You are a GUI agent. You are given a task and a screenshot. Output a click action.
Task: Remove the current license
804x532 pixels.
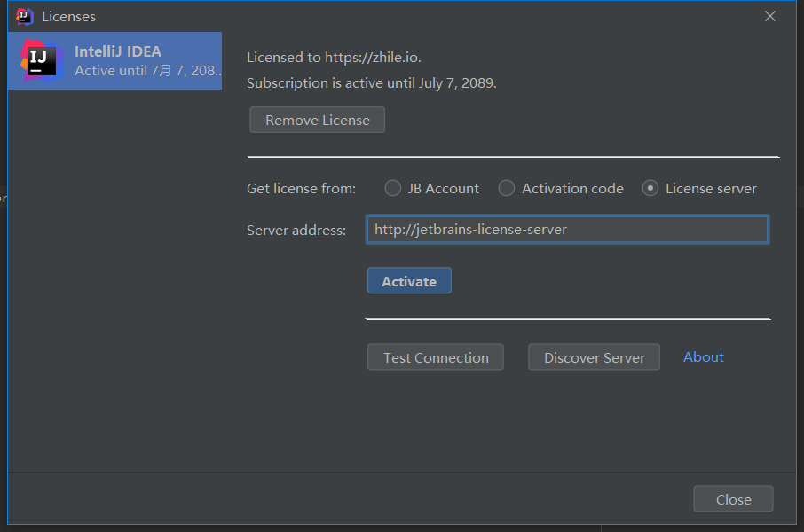click(317, 120)
